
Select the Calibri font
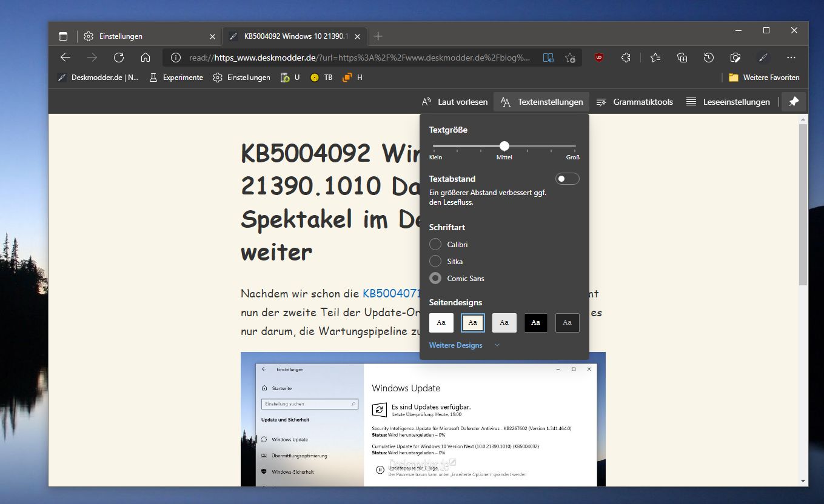click(435, 245)
